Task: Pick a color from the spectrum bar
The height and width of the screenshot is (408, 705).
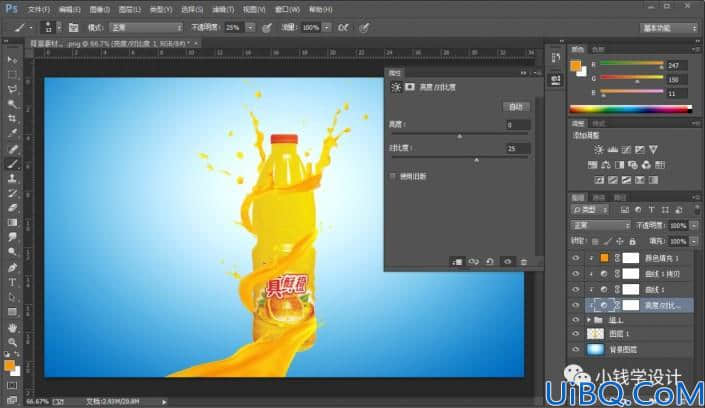Action: click(630, 109)
